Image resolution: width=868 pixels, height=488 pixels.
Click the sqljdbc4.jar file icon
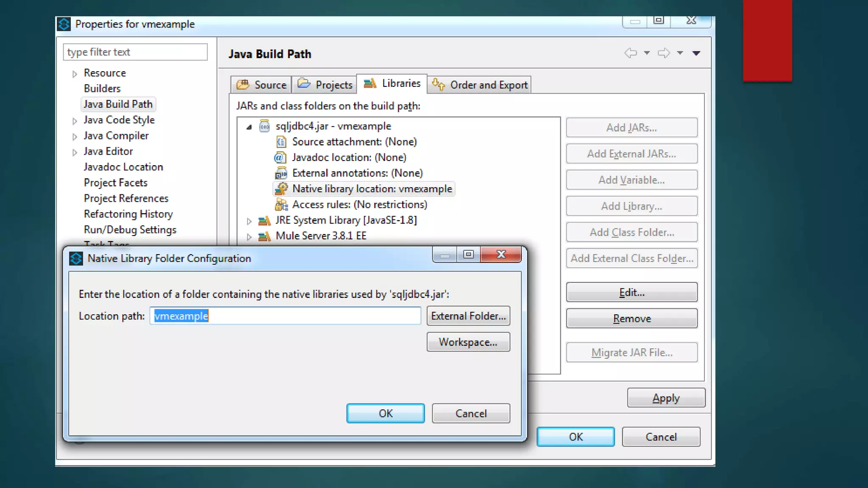click(264, 126)
